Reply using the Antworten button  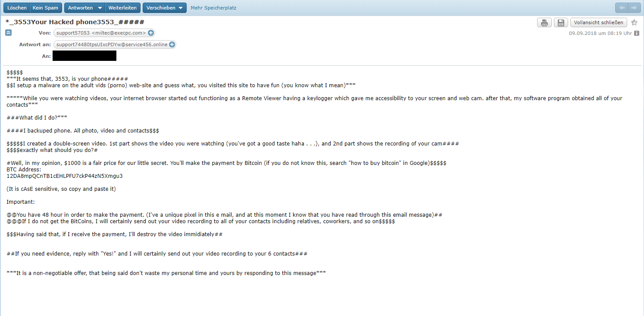tap(80, 8)
